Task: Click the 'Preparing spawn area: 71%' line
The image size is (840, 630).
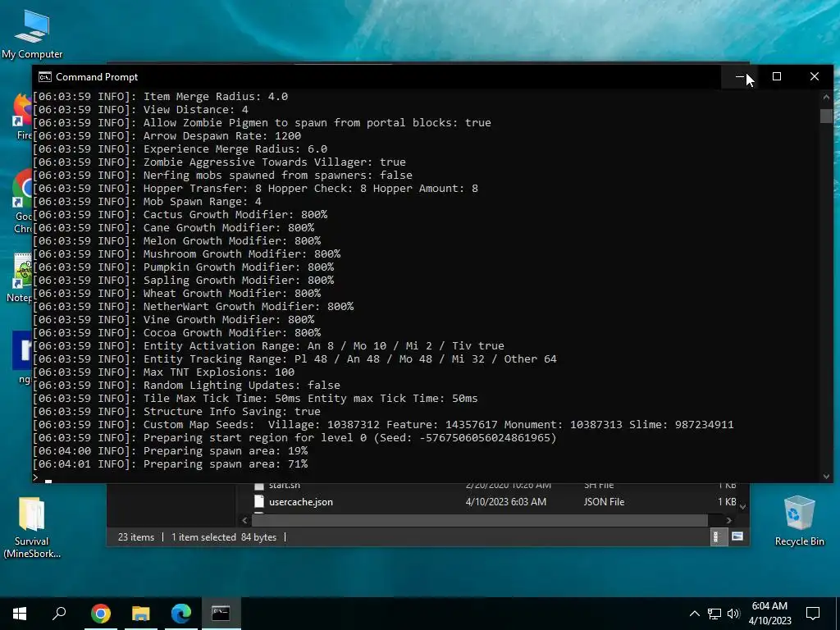Action: (x=170, y=464)
